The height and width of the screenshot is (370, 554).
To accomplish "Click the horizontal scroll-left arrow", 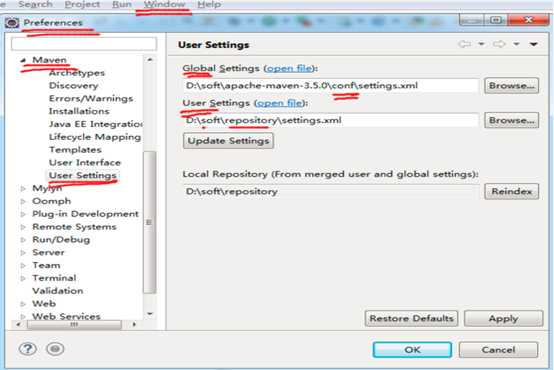I will [x=18, y=324].
